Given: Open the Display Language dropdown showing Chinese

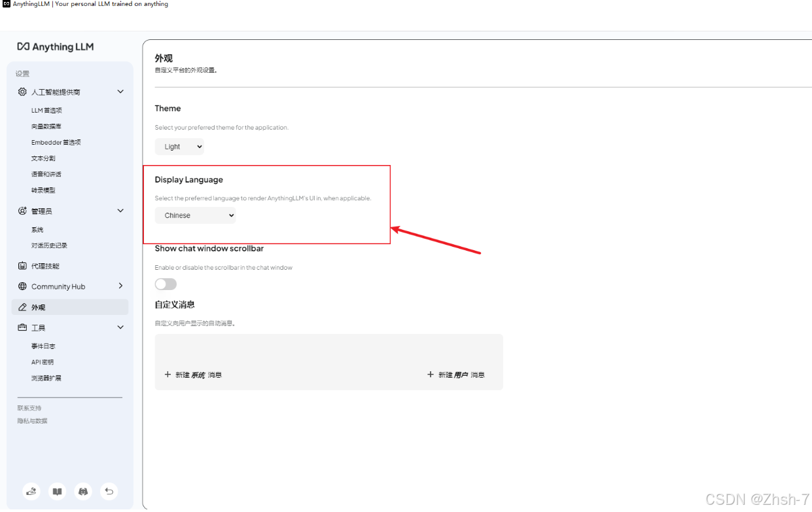Looking at the screenshot, I should 195,215.
